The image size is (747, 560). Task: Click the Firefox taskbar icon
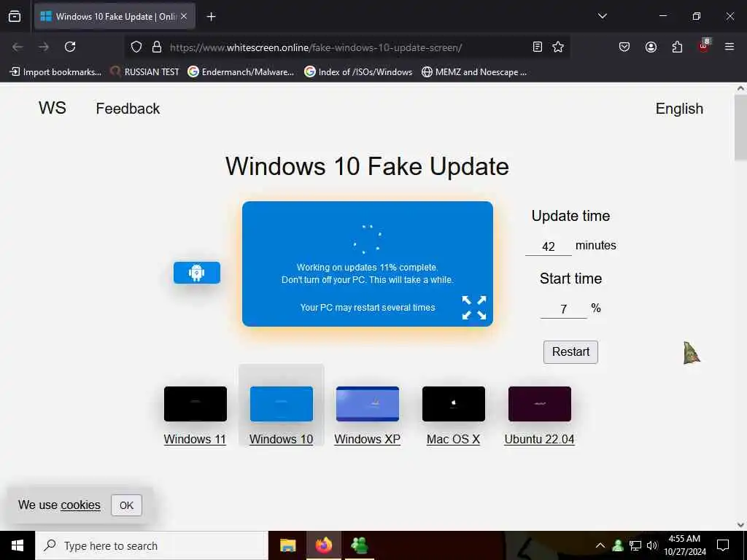coord(323,545)
